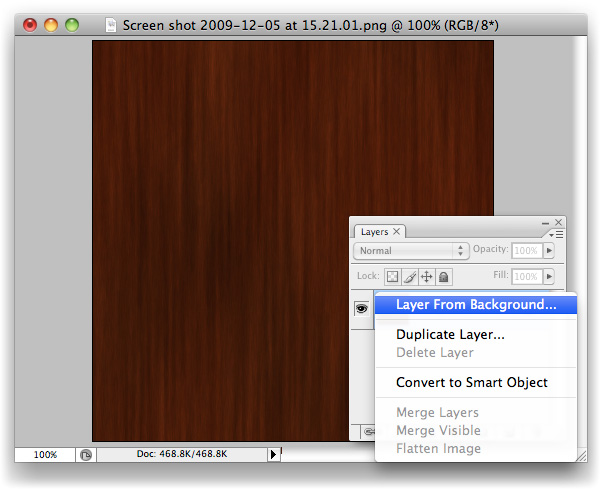Open status bar info arrow menu

pos(274,454)
